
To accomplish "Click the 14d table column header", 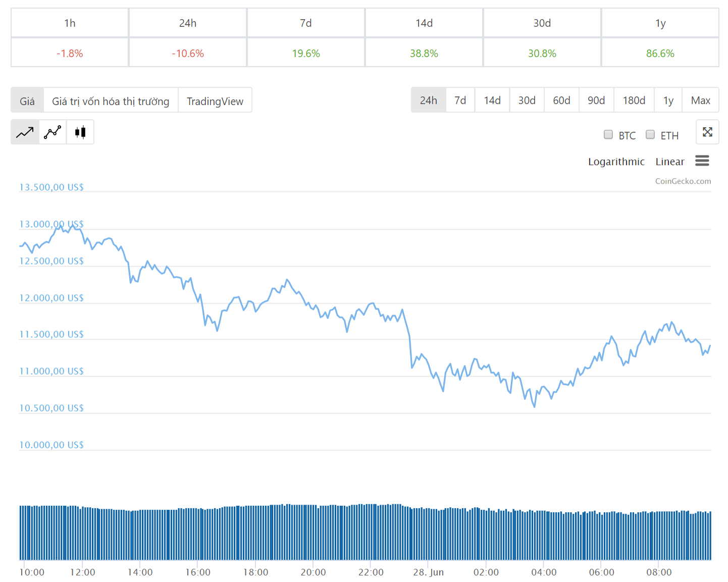I will [424, 23].
